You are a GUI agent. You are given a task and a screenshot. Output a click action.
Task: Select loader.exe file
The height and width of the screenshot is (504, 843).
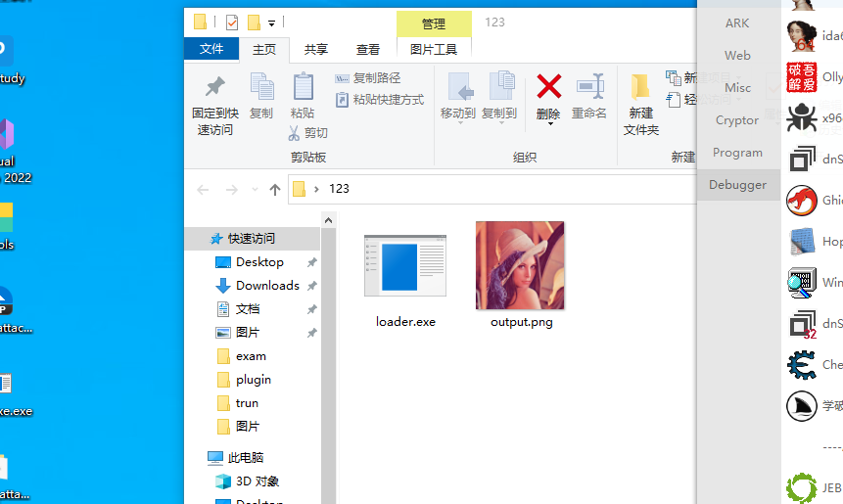point(405,282)
